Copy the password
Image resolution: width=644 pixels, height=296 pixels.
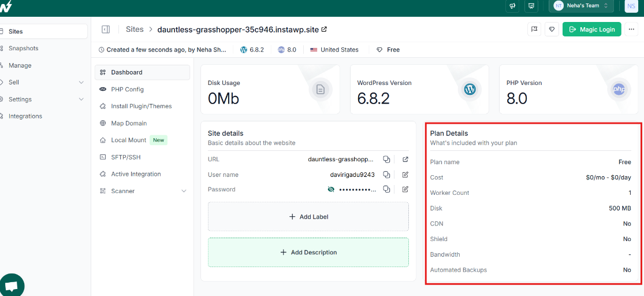pyautogui.click(x=386, y=189)
